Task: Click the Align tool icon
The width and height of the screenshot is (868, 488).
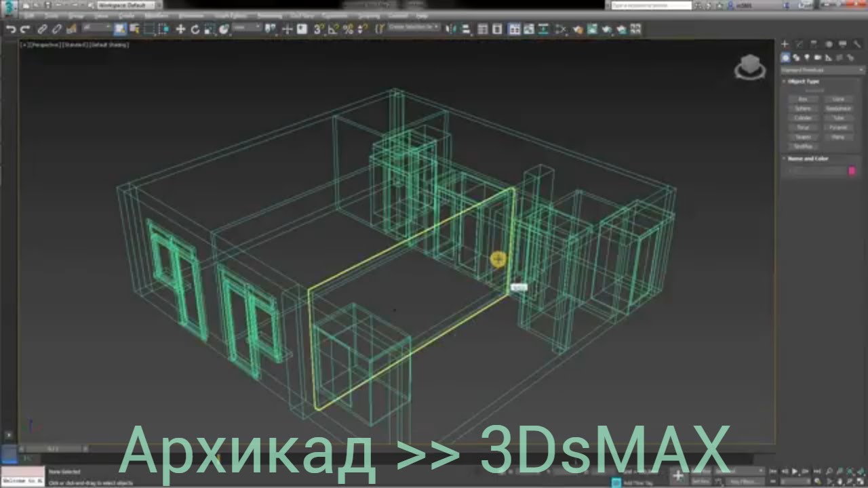Action: [x=467, y=29]
